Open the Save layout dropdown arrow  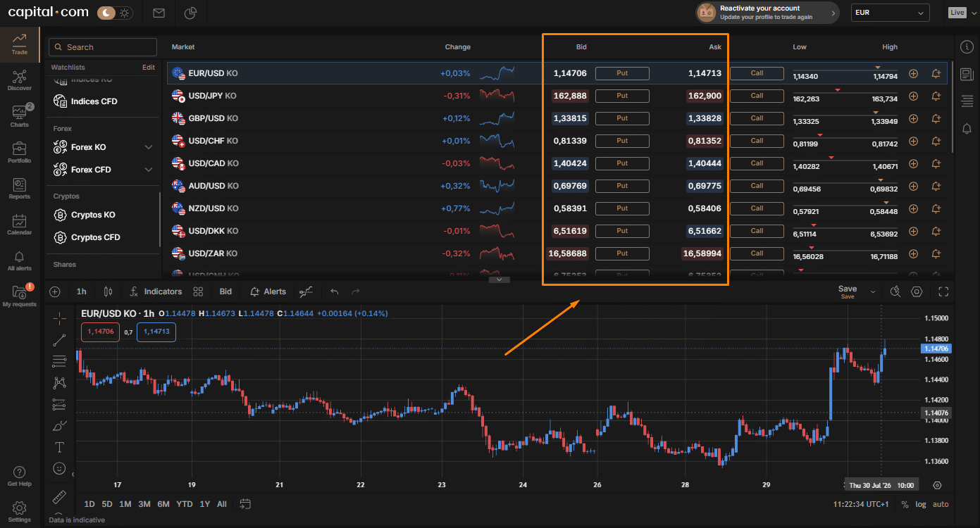[x=873, y=291]
